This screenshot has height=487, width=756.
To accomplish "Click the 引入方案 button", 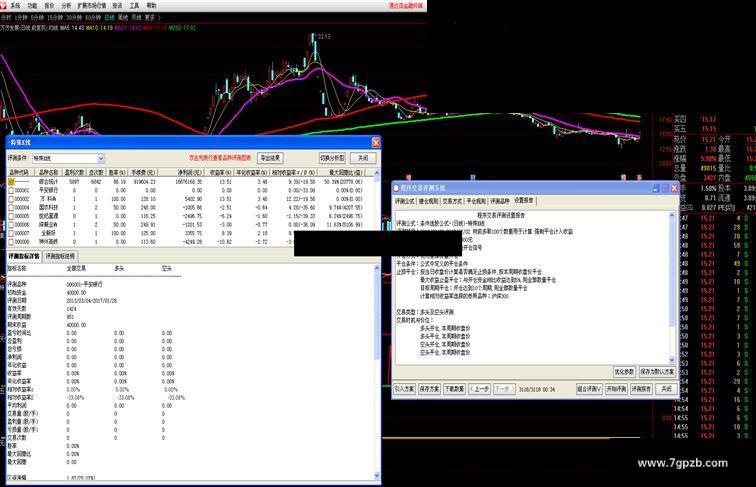I will [405, 389].
